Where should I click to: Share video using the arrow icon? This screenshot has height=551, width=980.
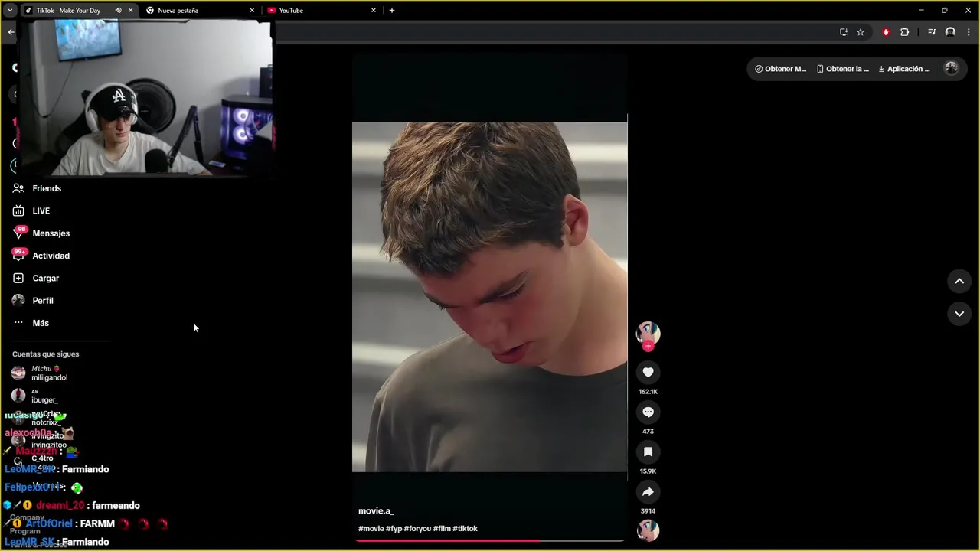click(x=648, y=491)
